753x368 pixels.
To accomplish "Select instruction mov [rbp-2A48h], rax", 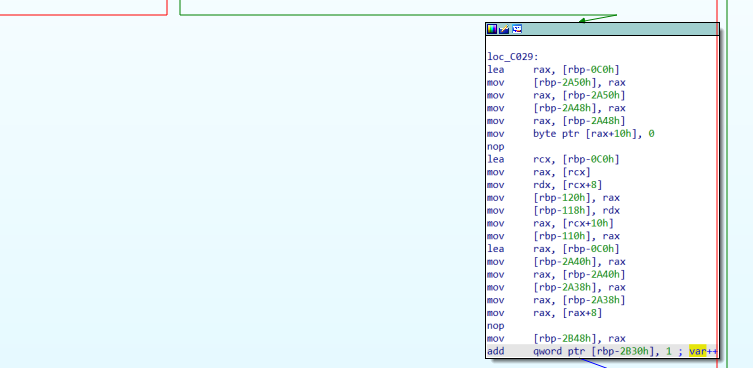I will 556,108.
